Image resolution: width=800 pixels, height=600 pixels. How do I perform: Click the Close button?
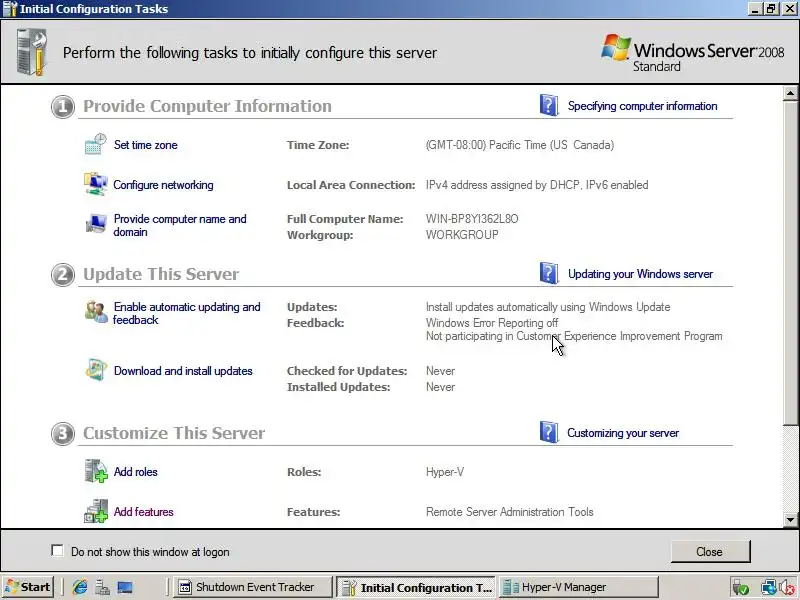[710, 552]
